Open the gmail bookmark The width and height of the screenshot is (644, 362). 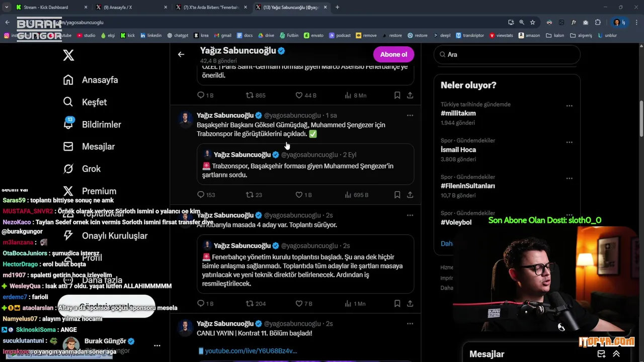point(222,36)
